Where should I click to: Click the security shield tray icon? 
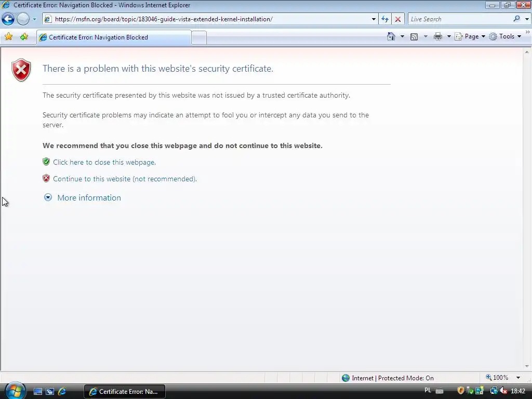point(460,391)
